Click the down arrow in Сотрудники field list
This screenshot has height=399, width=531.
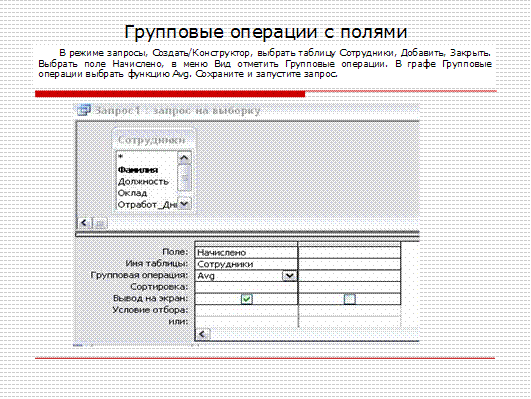pyautogui.click(x=184, y=204)
